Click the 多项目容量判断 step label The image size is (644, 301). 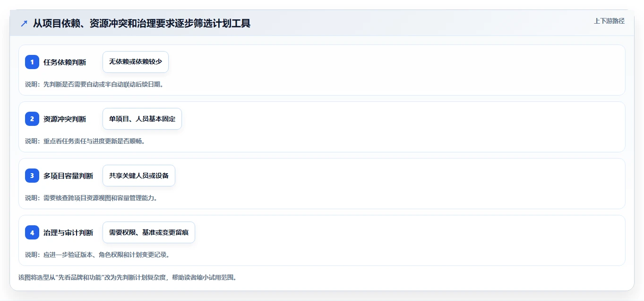tap(68, 176)
